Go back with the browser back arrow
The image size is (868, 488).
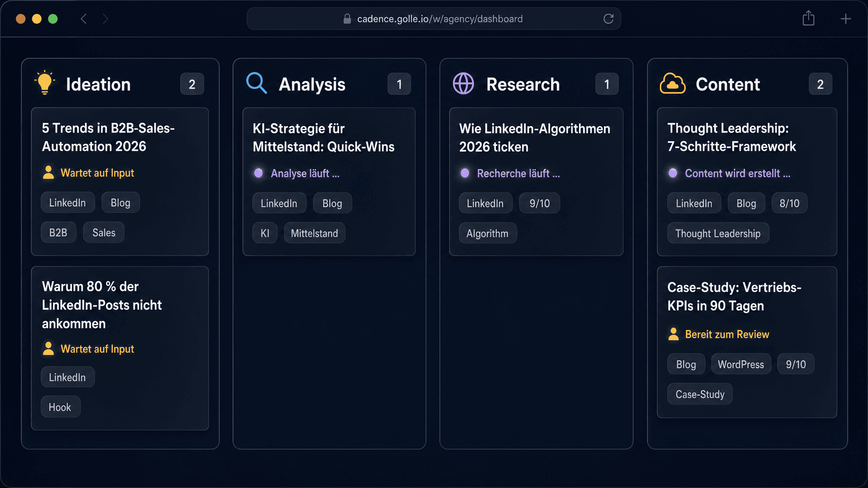click(83, 19)
